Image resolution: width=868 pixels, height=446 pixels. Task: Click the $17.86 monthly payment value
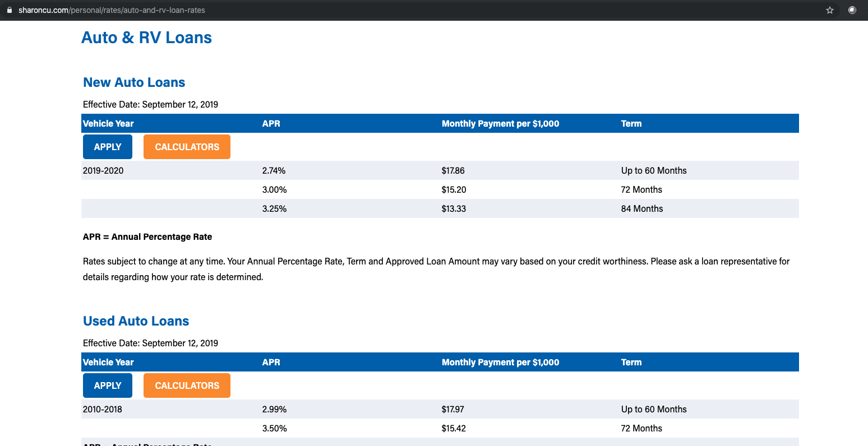click(453, 170)
